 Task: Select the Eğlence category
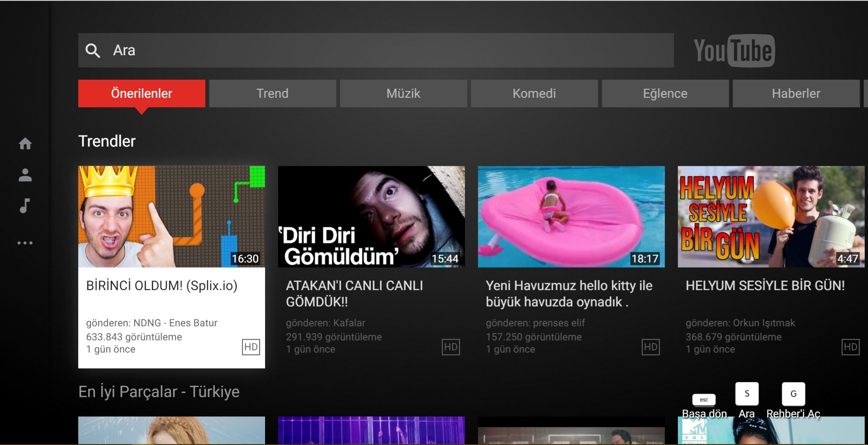point(665,94)
